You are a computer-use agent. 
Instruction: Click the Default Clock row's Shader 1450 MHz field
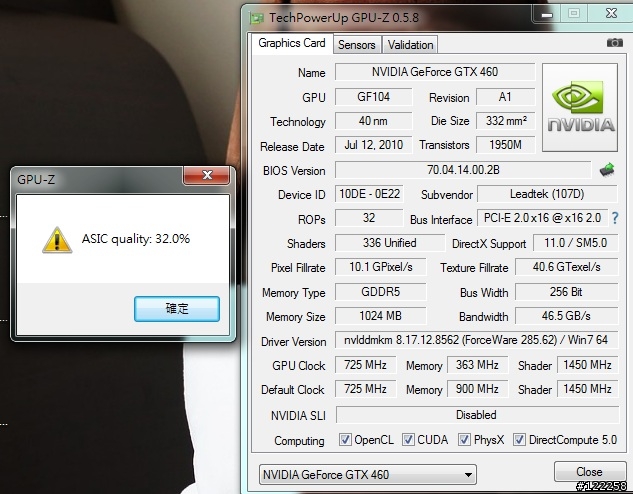click(587, 389)
